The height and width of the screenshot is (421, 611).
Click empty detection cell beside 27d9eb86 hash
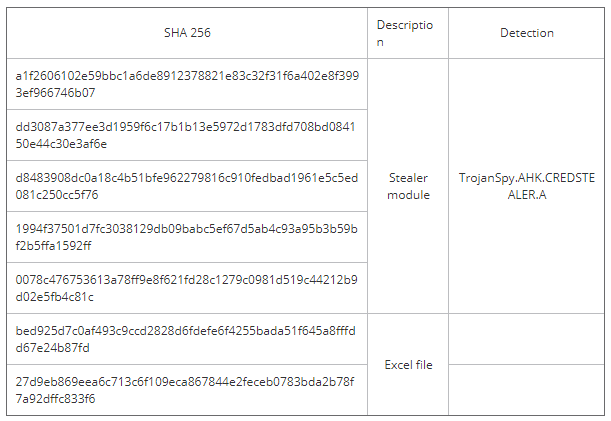tap(526, 390)
